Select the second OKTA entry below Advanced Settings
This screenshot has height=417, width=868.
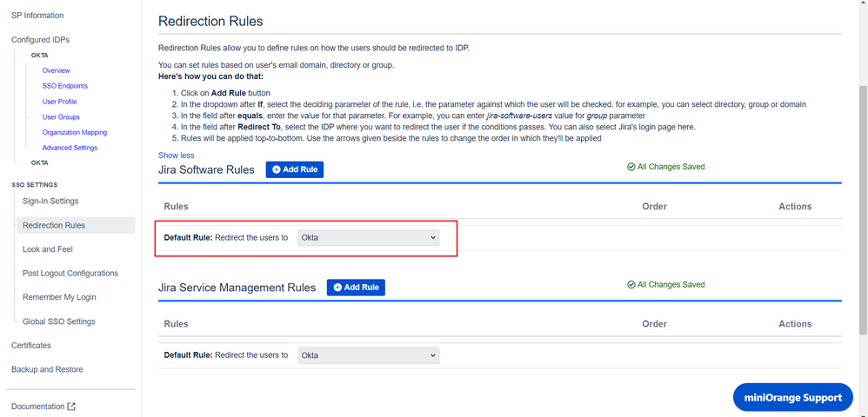pyautogui.click(x=39, y=162)
